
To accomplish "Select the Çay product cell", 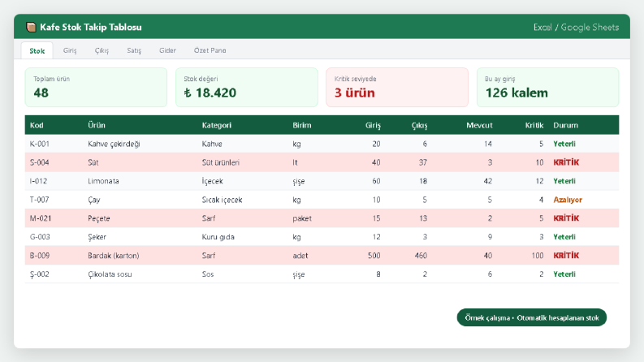I will [94, 200].
